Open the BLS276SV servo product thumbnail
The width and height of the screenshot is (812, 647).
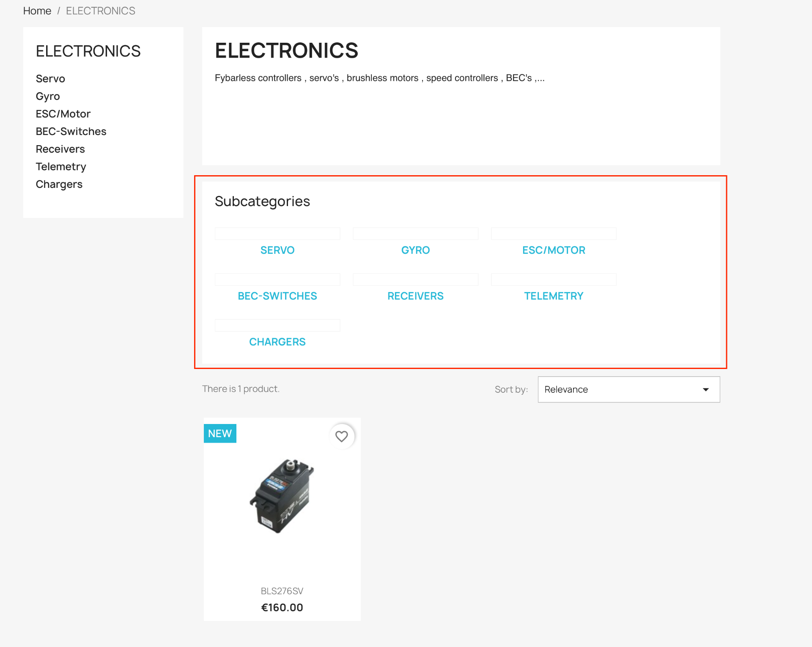coord(282,496)
